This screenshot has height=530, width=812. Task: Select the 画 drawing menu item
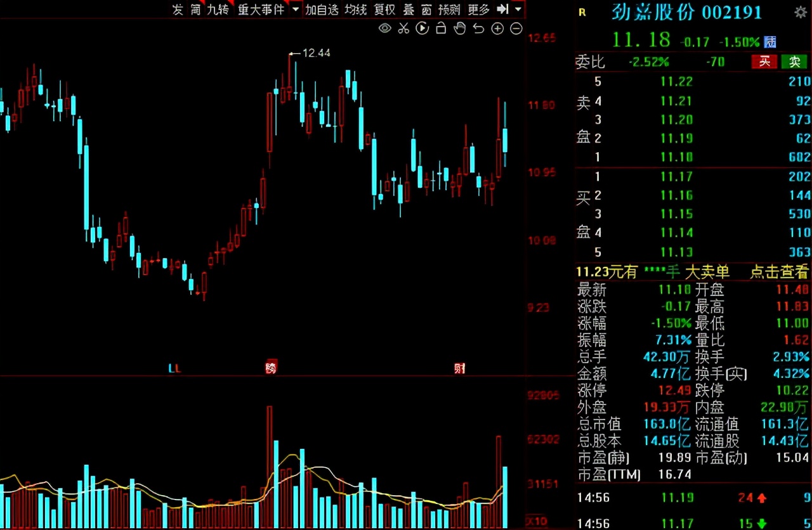426,10
